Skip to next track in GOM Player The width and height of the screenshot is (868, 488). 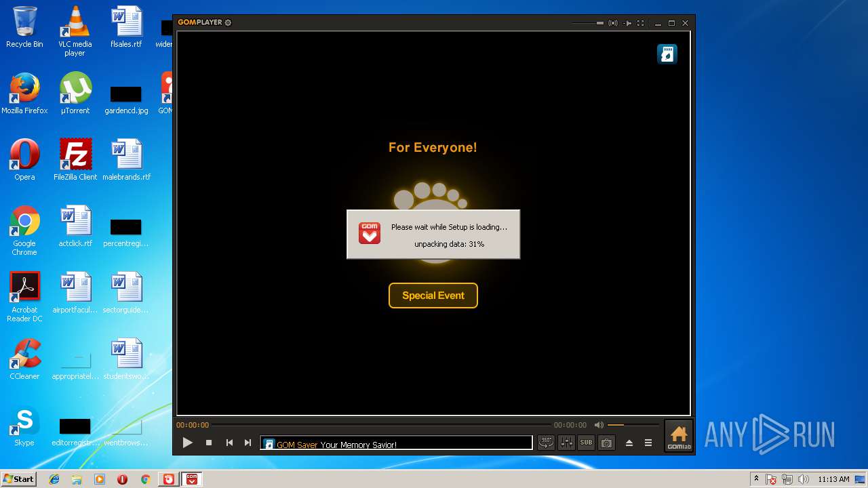pos(248,443)
